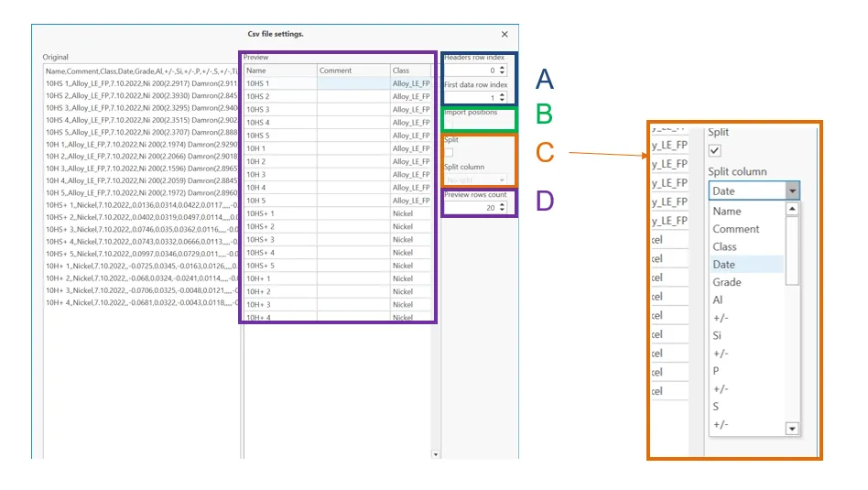868x490 pixels.
Task: Click Preview pane scroll-down arrow
Action: pyautogui.click(x=436, y=454)
